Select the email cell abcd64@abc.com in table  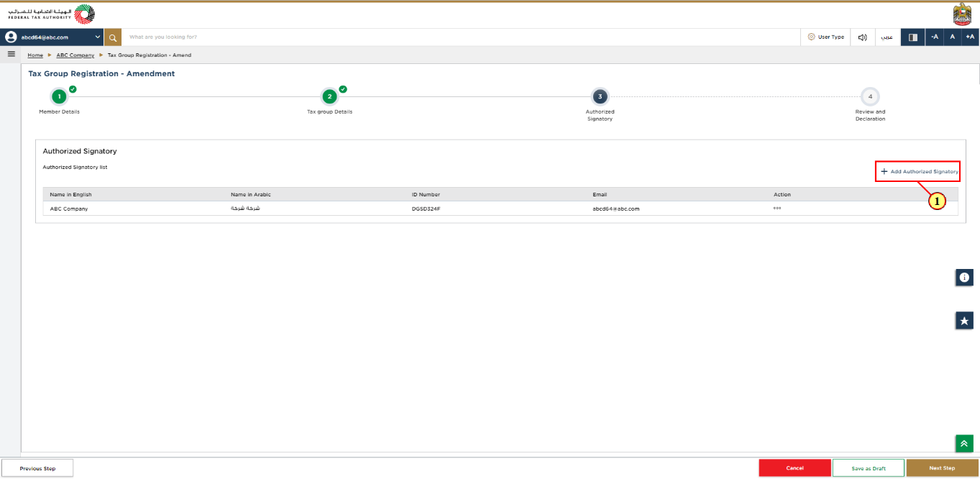click(616, 209)
